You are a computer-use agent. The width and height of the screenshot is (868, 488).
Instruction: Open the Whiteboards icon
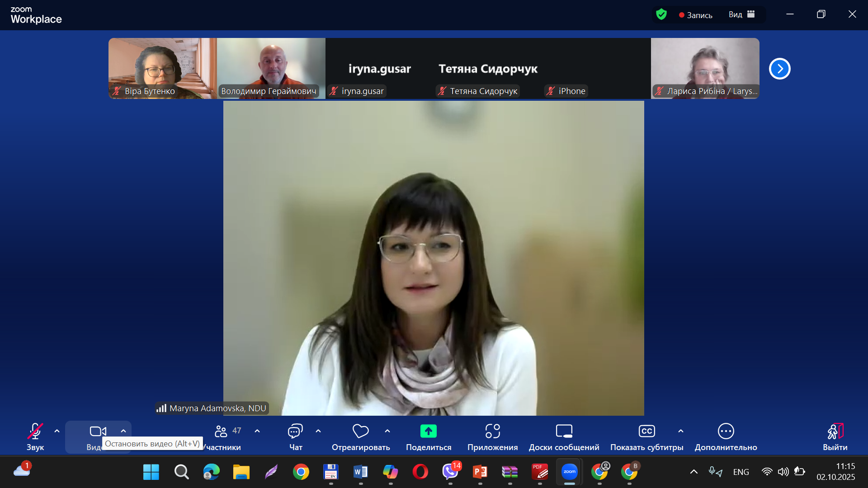[564, 432]
